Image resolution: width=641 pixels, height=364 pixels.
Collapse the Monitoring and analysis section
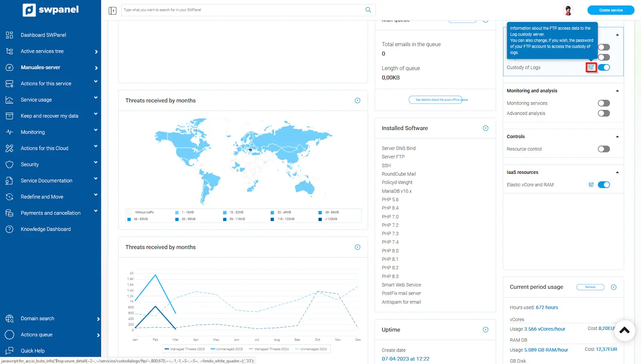click(617, 91)
